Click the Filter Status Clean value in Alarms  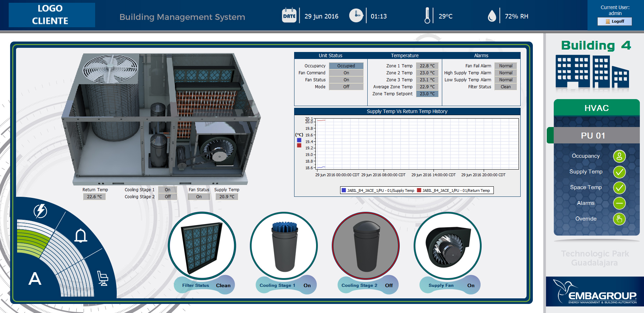506,87
